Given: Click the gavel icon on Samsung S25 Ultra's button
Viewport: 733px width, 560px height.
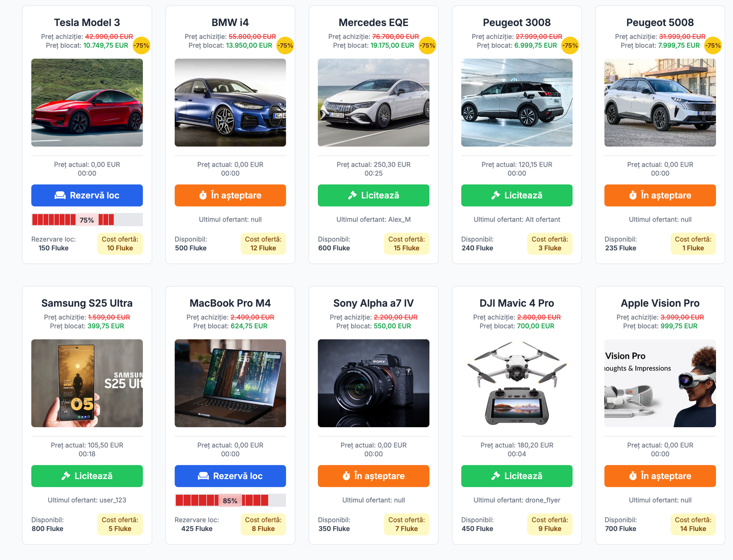Looking at the screenshot, I should [x=66, y=476].
